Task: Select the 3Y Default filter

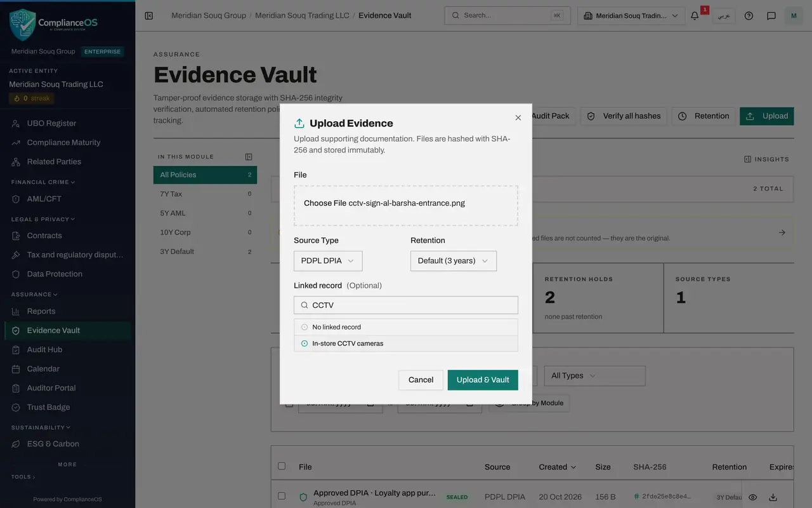Action: [205, 251]
